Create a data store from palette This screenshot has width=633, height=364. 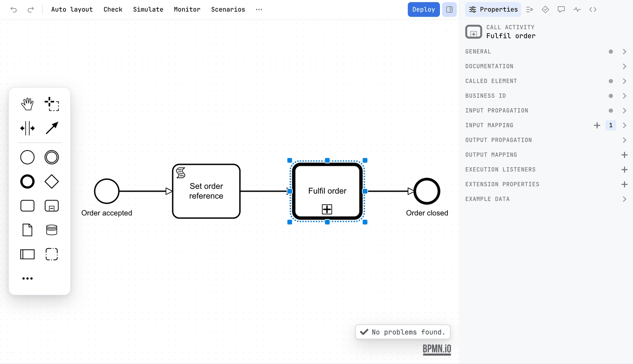click(x=52, y=230)
